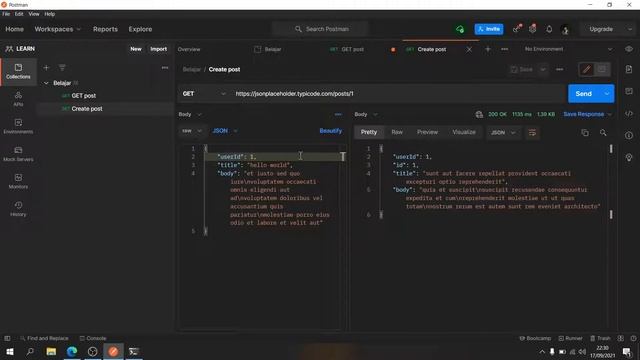Click the Send button
Image resolution: width=640 pixels, height=360 pixels.
pyautogui.click(x=584, y=94)
